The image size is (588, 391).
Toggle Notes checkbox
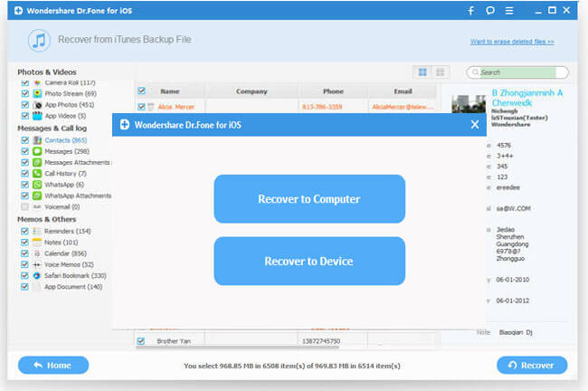click(24, 243)
